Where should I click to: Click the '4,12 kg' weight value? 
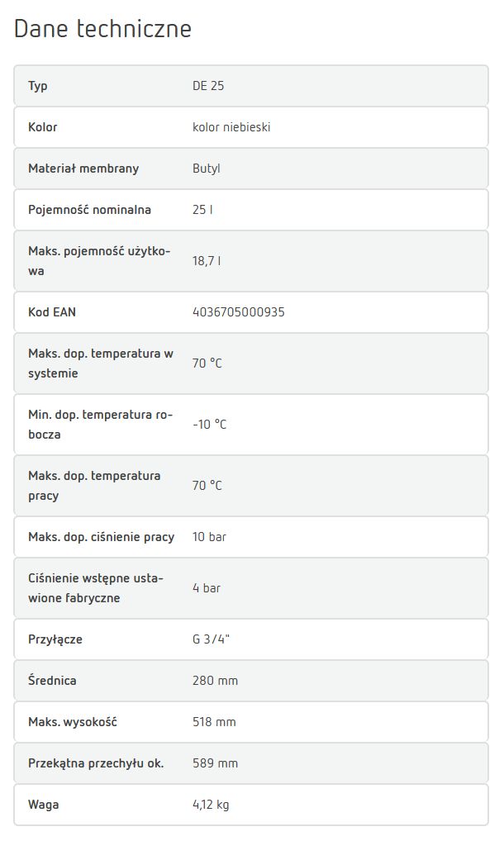211,805
